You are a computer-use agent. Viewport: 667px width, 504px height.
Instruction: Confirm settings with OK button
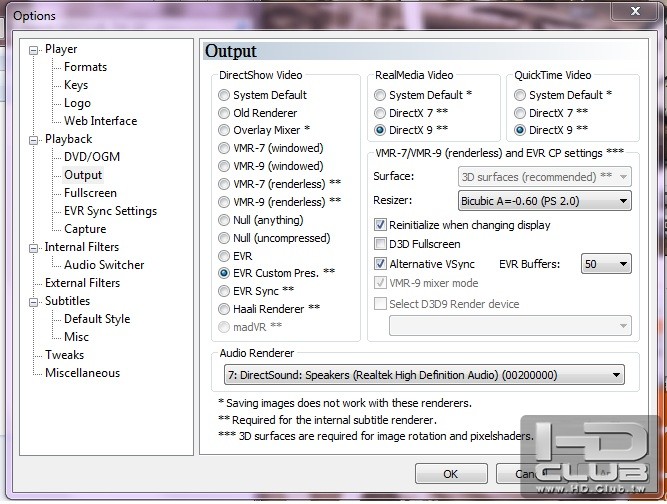451,473
